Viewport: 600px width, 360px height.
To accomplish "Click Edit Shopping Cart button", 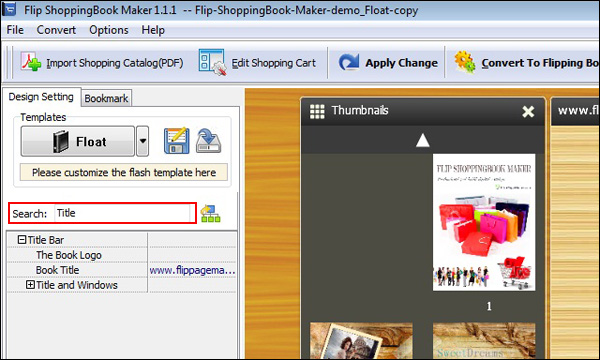I will click(x=258, y=63).
